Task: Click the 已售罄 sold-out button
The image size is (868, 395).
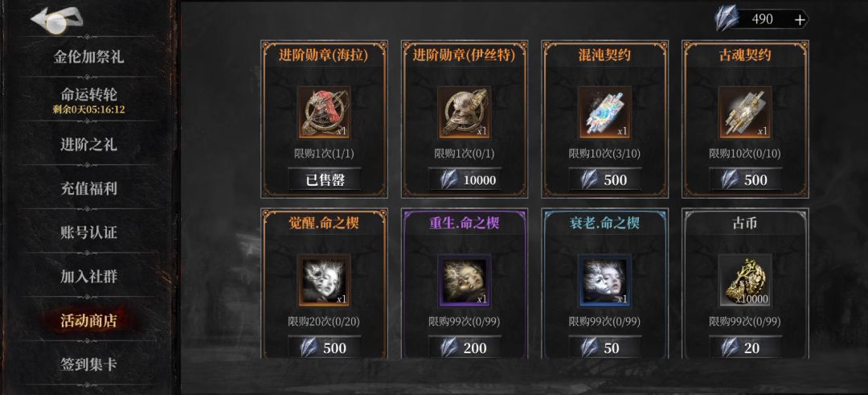Action: point(324,180)
